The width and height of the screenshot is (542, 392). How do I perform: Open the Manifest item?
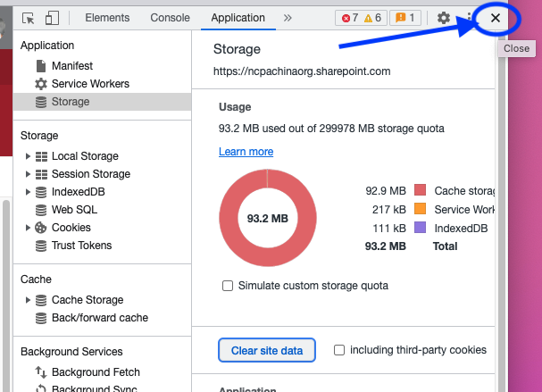coord(71,66)
